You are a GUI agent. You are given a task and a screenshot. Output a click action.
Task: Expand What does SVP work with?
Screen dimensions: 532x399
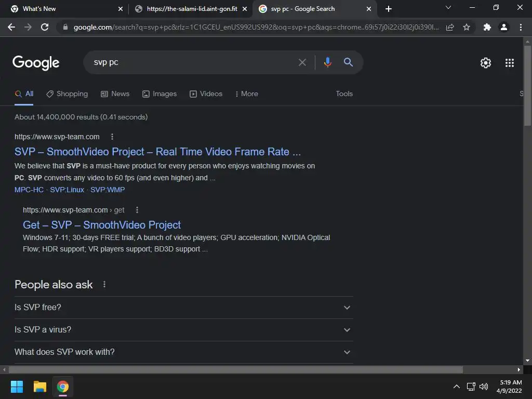click(183, 352)
